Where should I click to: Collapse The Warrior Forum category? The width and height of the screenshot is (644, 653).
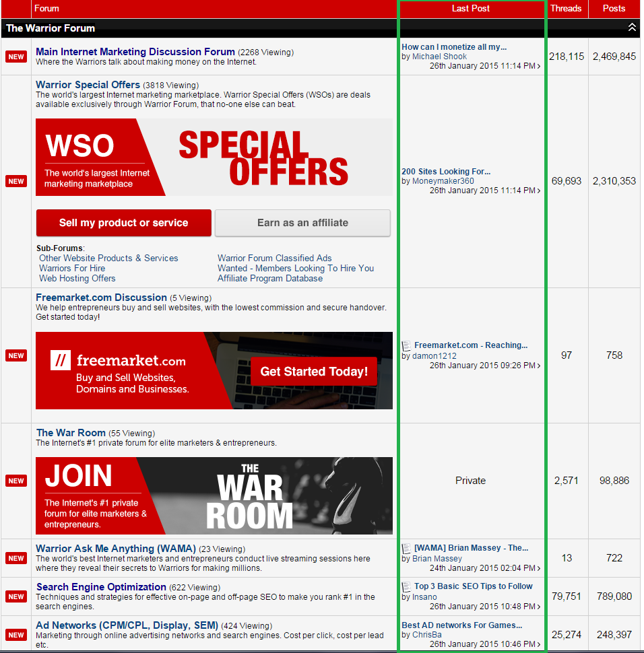coord(632,28)
